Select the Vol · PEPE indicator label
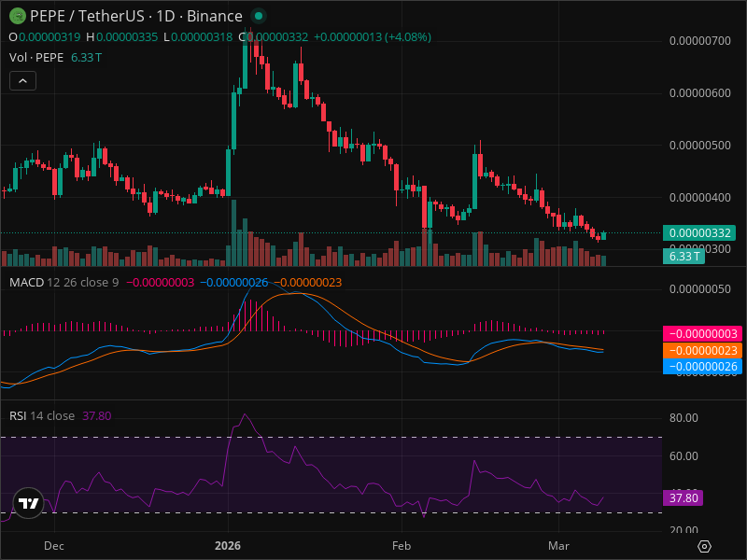Image resolution: width=747 pixels, height=560 pixels. pyautogui.click(x=36, y=58)
